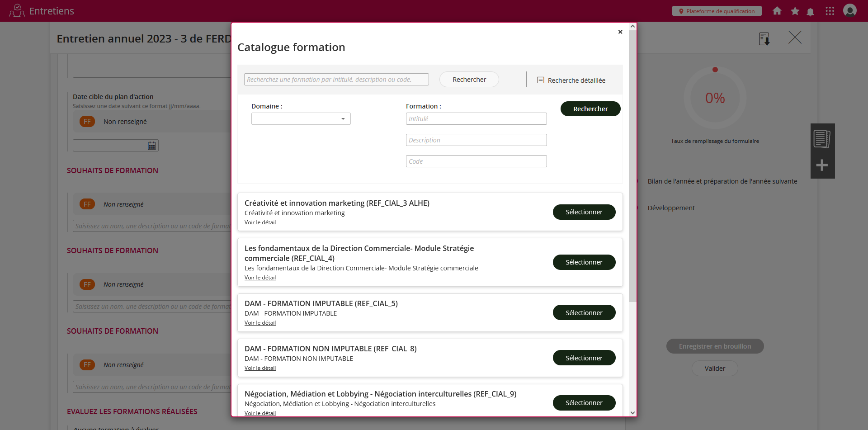868x430 pixels.
Task: Open favorites star icon
Action: click(x=795, y=11)
